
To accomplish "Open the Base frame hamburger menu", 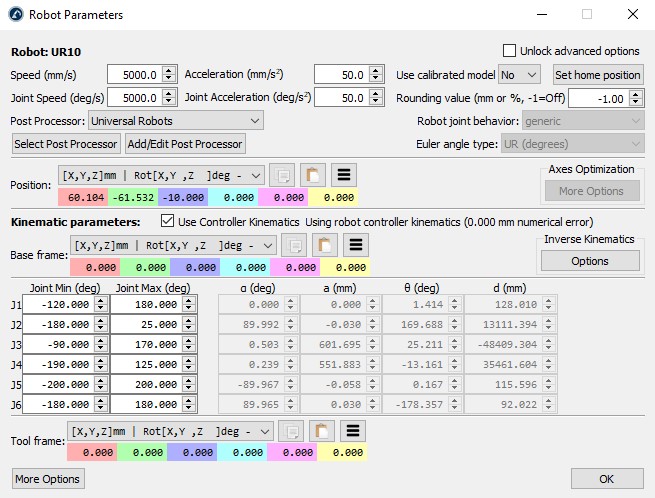I will coord(356,245).
